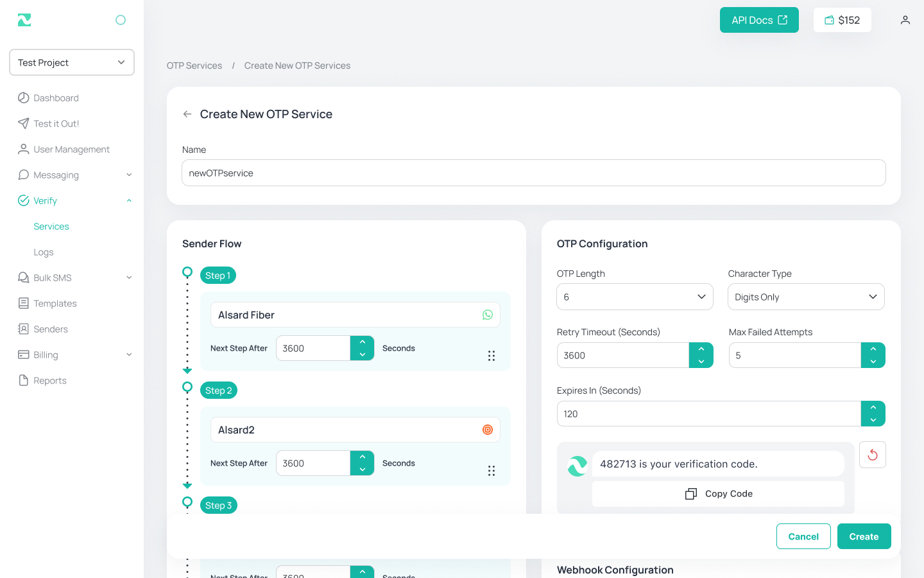Expand the Billing menu chevron
The width and height of the screenshot is (924, 578).
tap(129, 355)
